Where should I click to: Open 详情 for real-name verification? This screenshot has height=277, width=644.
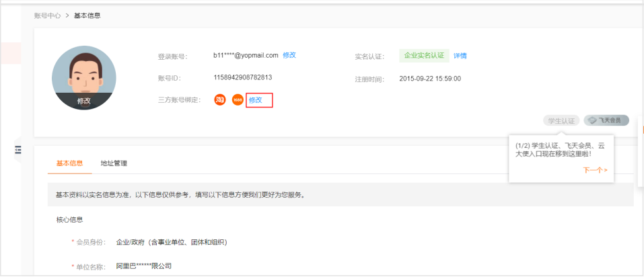point(460,56)
